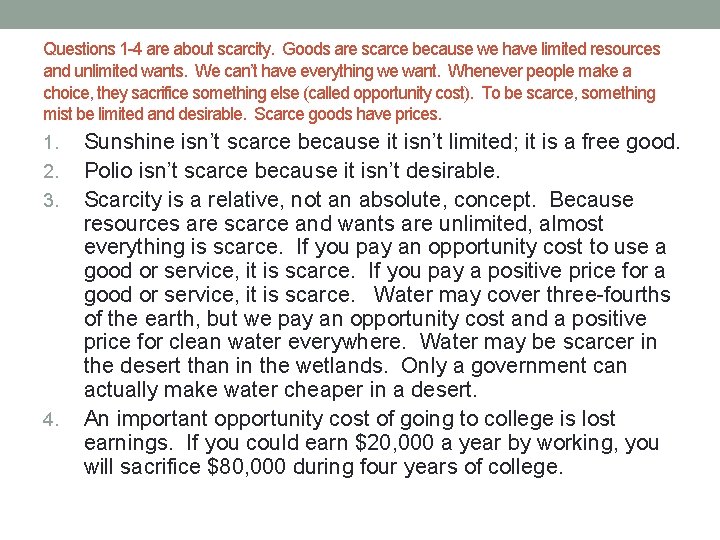
Task: Click the word Scarcity in item three
Action: pos(123,200)
